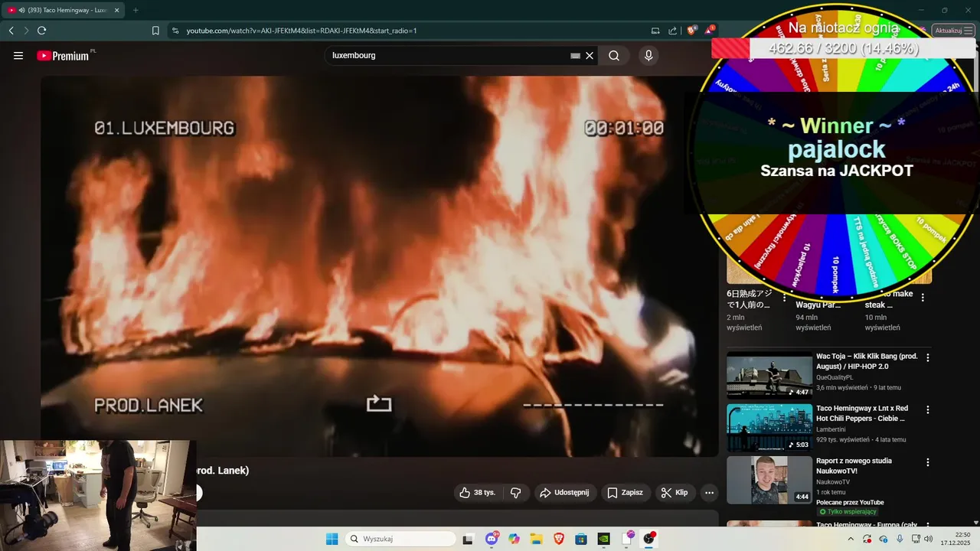
Task: Open the Wagyu Par... video title
Action: [x=818, y=305]
